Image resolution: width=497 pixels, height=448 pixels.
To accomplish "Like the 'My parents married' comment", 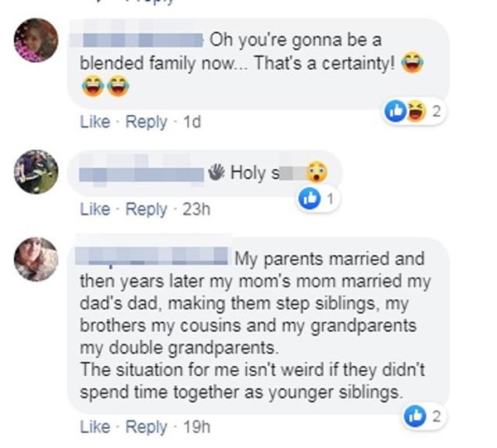I will [94, 427].
